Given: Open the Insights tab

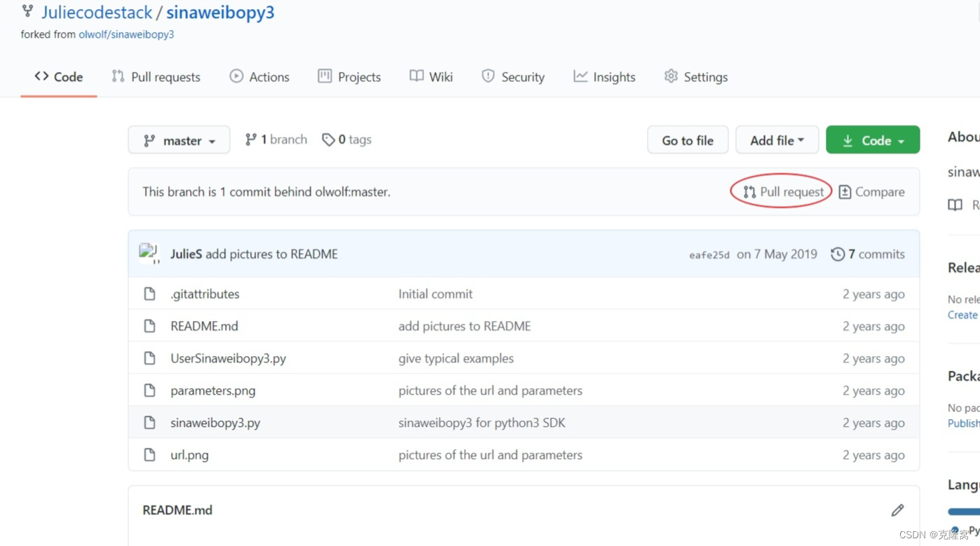Looking at the screenshot, I should pyautogui.click(x=604, y=77).
